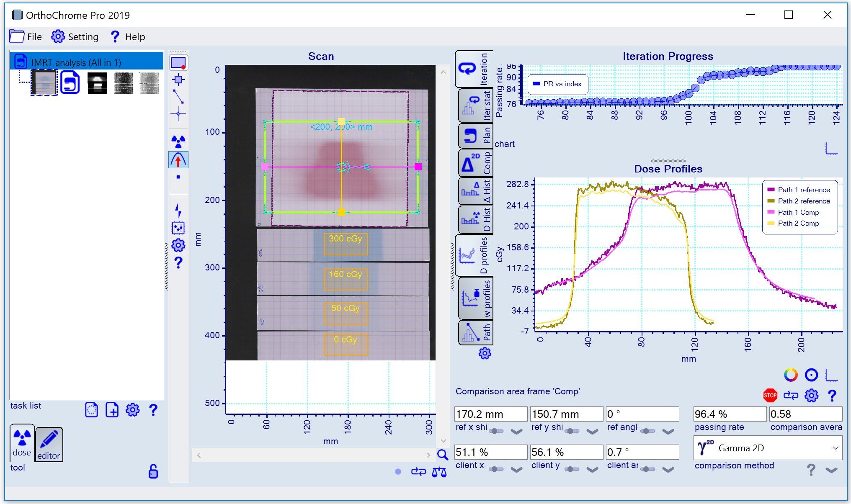Viewport: 851px width, 504px height.
Task: Click the red STOP iteration icon
Action: click(770, 395)
